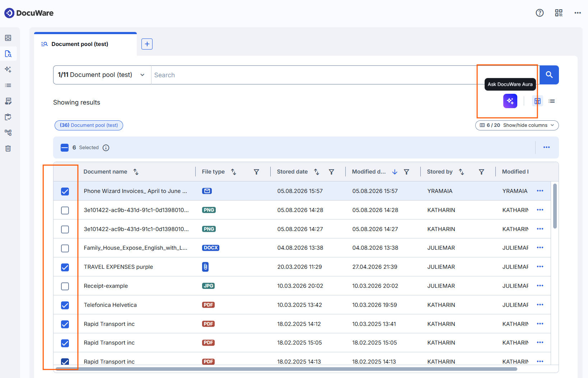Uncheck Rapid Transport inc stored 14:12
This screenshot has height=378, width=588.
(x=65, y=324)
